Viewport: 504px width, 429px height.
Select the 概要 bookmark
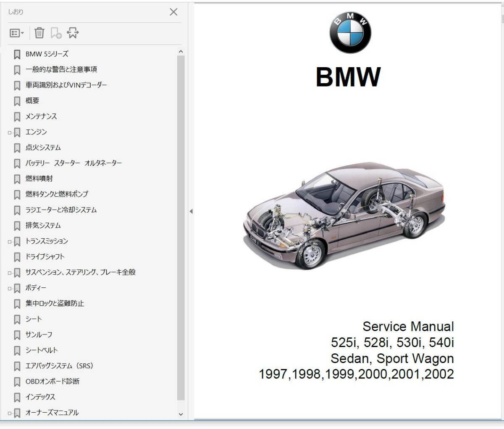click(32, 100)
